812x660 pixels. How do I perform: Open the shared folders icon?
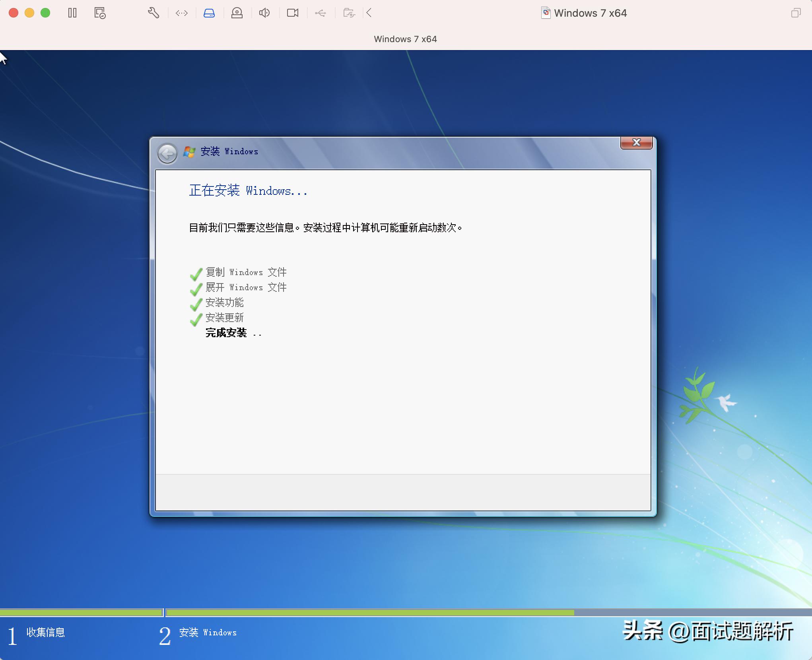(349, 13)
